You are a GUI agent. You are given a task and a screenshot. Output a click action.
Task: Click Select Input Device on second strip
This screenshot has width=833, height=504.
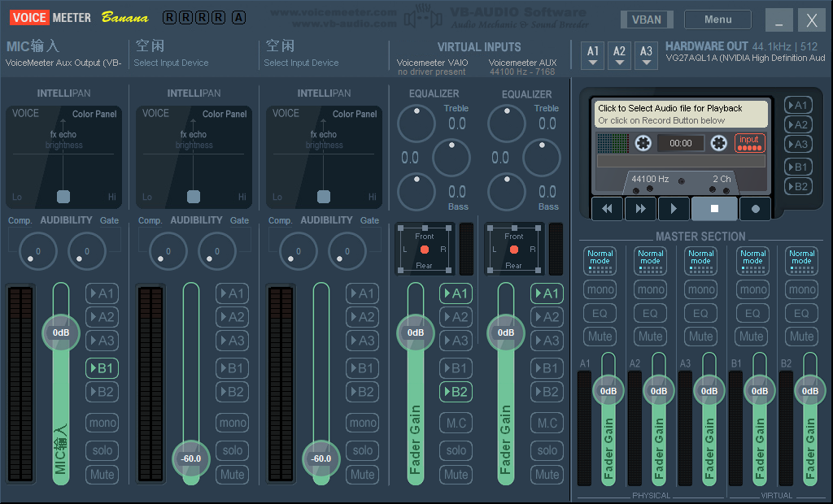(171, 63)
